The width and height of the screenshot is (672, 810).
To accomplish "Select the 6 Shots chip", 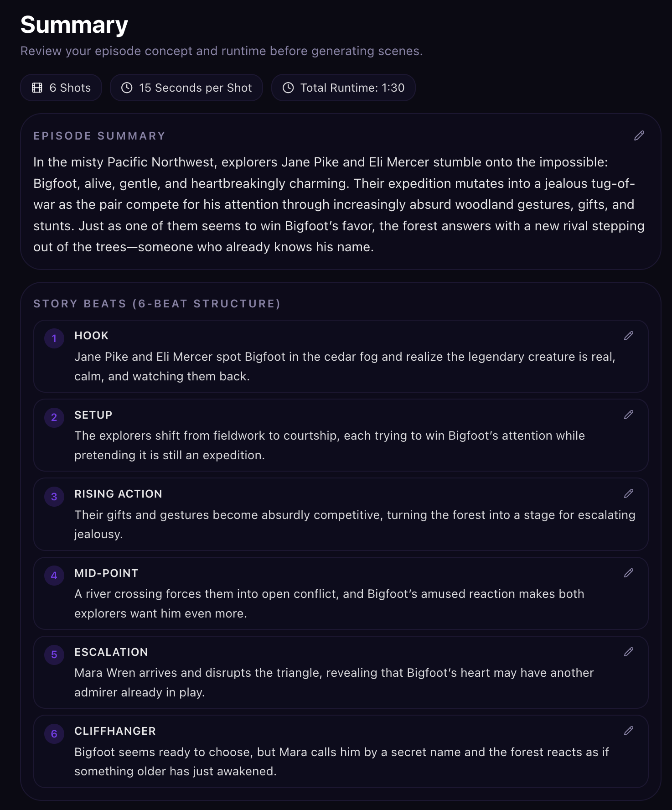I will (61, 88).
